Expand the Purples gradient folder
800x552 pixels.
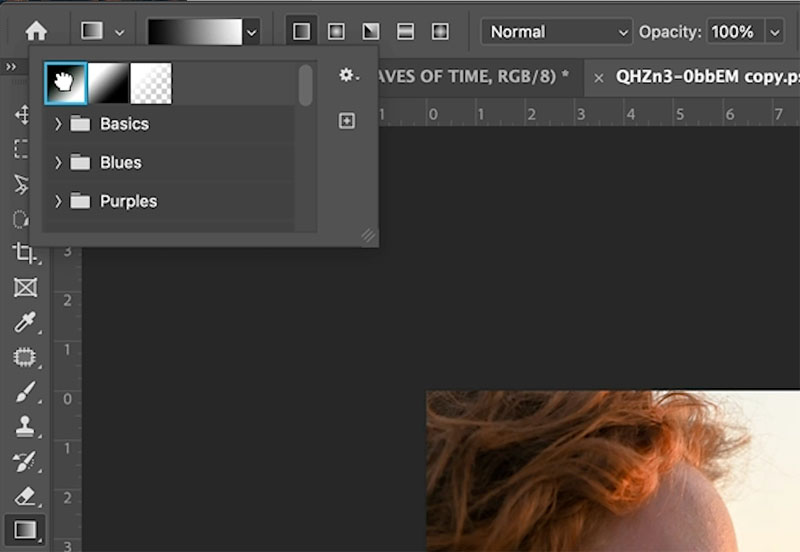coord(58,201)
